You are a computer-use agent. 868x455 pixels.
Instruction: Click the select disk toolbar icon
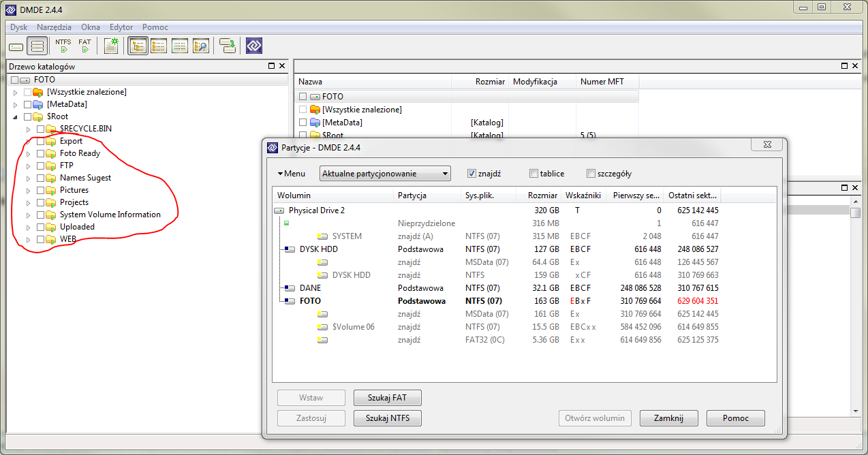click(16, 46)
